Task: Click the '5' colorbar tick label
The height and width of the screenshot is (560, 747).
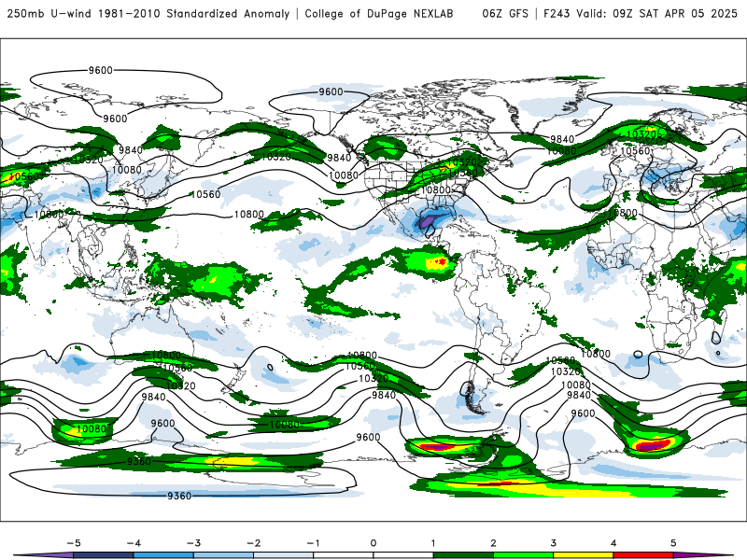Action: point(673,543)
